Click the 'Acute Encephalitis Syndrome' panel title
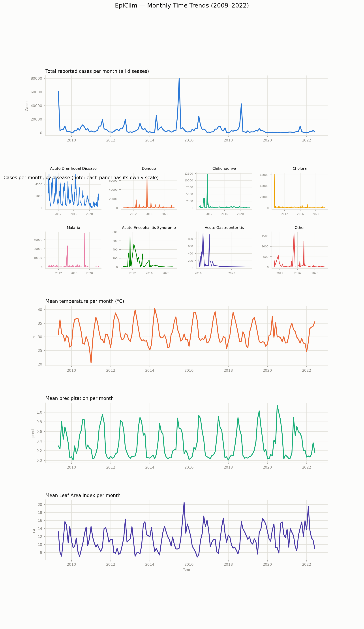This screenshot has height=629, width=364. coord(149,228)
